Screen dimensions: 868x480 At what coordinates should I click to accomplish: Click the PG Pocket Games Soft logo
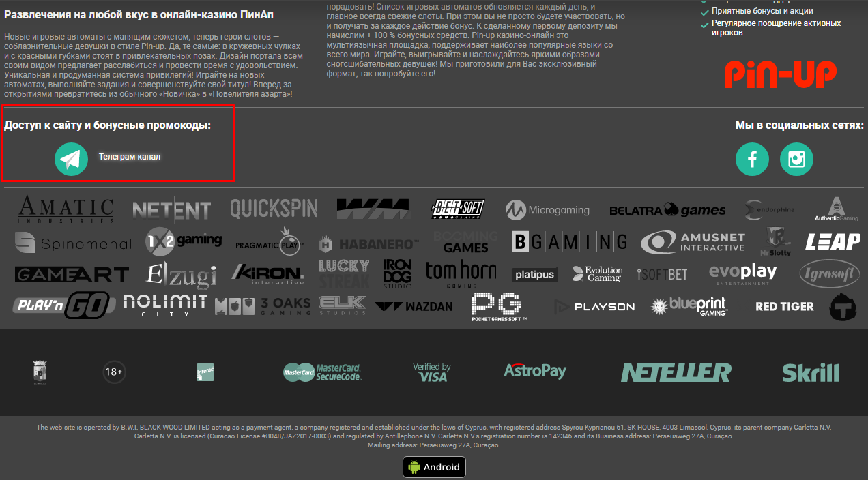point(500,307)
